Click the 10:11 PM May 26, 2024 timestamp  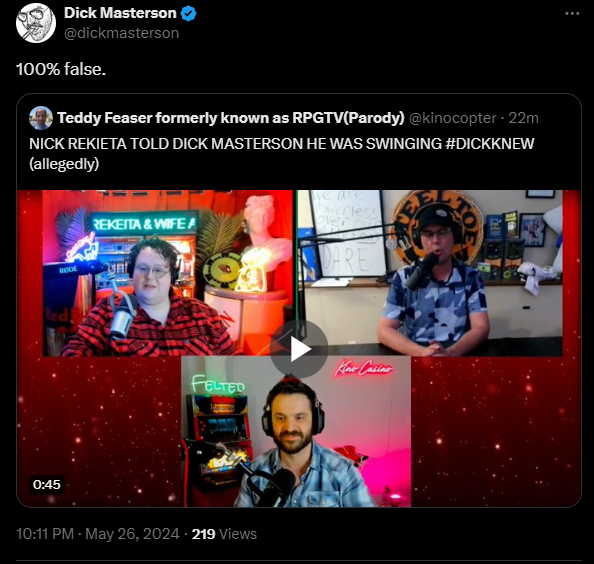pyautogui.click(x=98, y=534)
